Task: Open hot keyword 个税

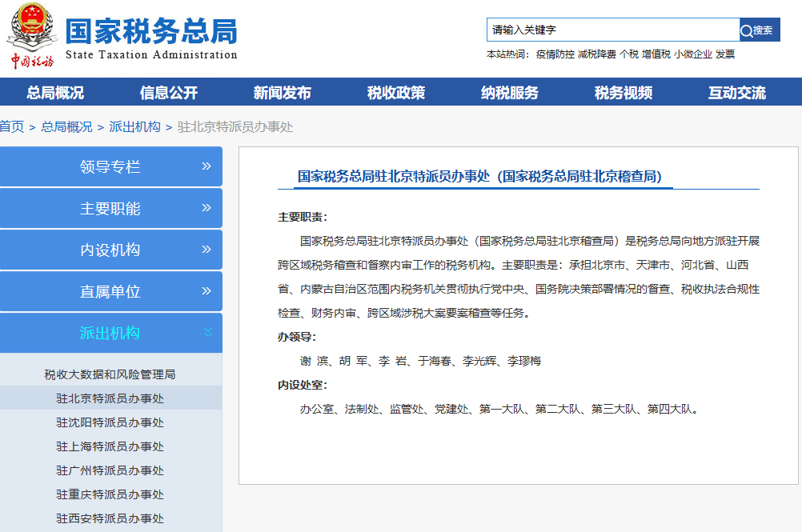Action: click(x=628, y=54)
